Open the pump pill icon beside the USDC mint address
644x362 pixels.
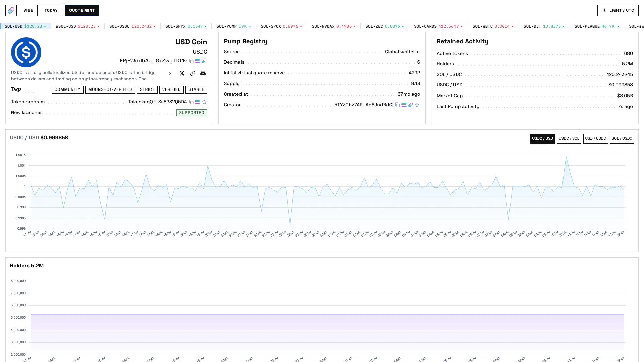click(x=204, y=61)
